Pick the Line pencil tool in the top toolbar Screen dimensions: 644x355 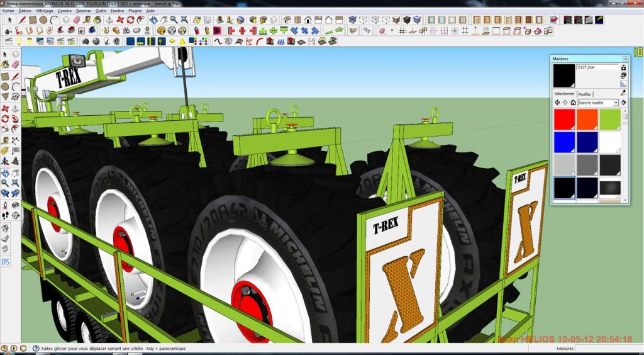pos(22,20)
